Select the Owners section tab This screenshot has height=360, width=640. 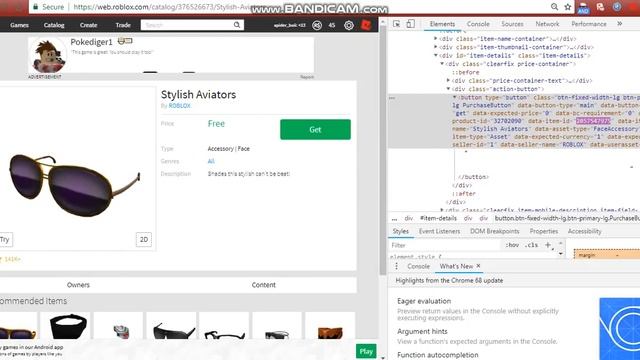coord(78,285)
